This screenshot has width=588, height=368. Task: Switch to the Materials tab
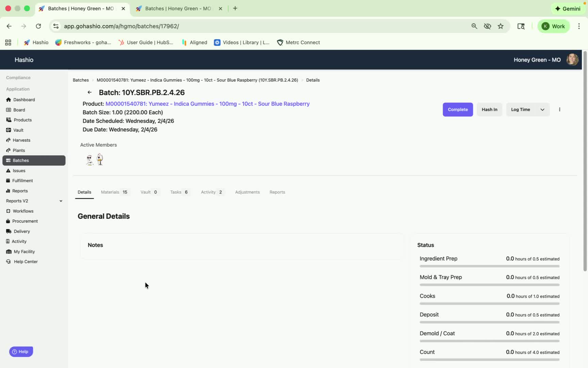point(114,192)
